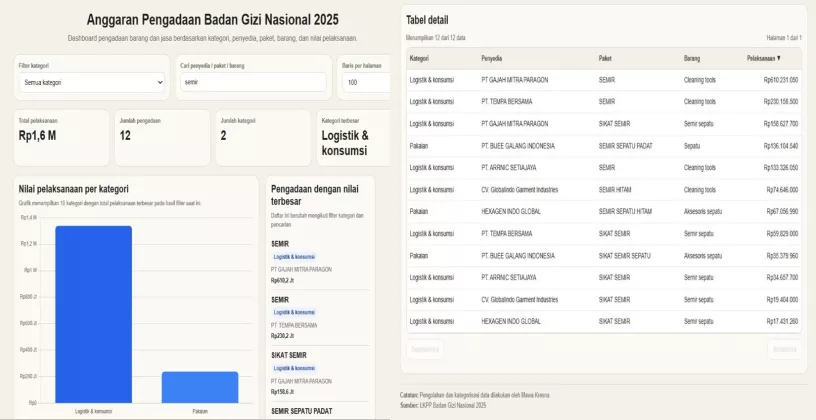
Task: Sort table by Paket column header
Action: (x=605, y=58)
